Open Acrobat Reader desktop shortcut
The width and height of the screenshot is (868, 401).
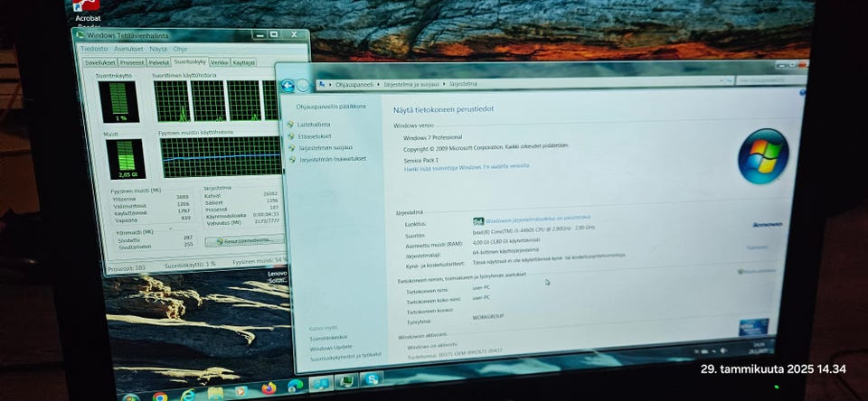[x=88, y=12]
